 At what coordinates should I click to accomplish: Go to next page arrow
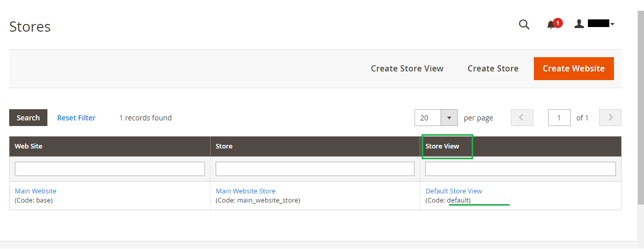pos(610,117)
